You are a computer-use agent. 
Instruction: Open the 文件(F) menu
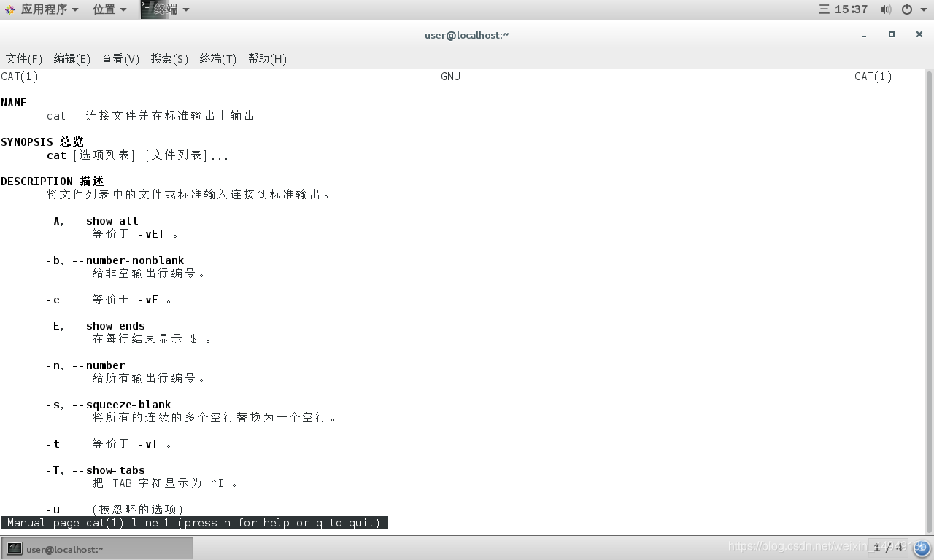tap(24, 59)
